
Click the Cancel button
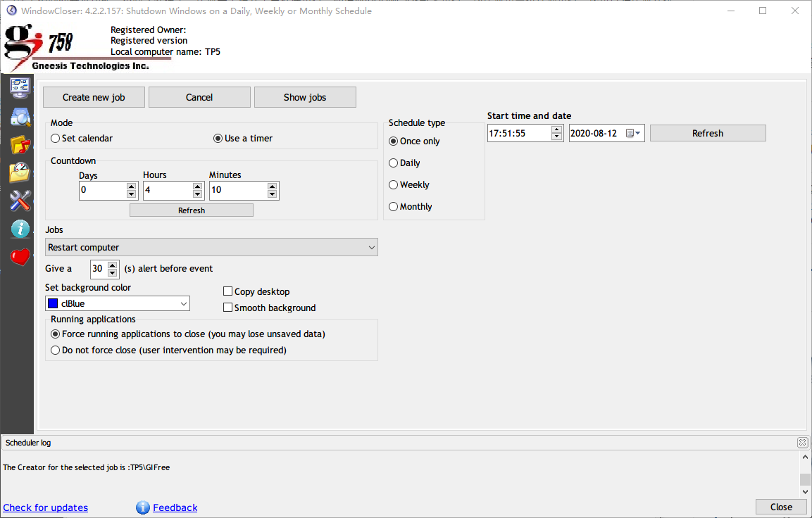[199, 97]
